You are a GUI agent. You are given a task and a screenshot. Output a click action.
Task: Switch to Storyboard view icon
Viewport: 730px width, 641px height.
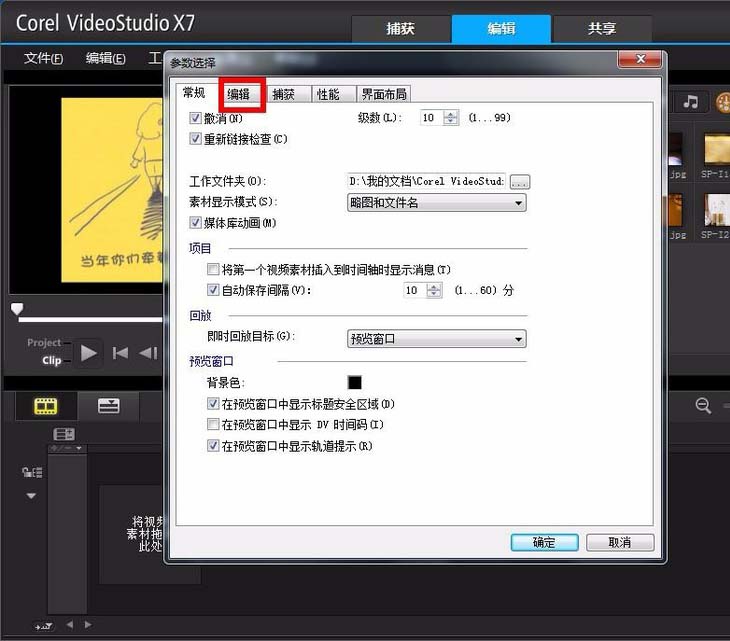pyautogui.click(x=46, y=406)
